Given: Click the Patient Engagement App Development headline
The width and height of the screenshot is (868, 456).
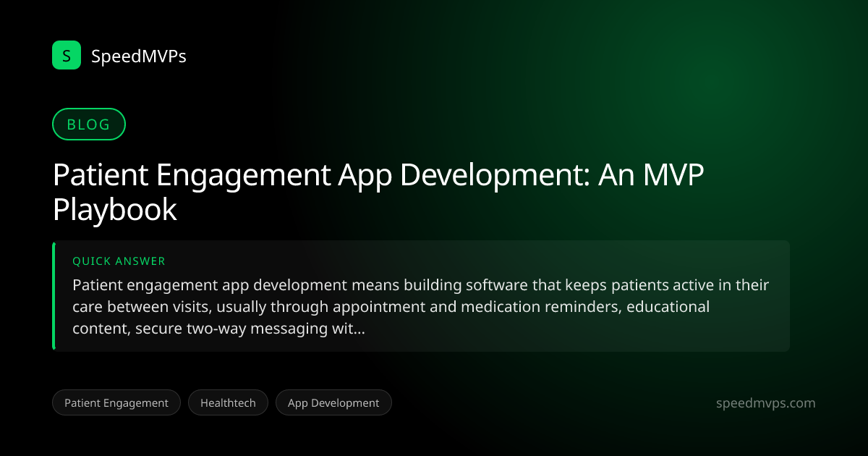Looking at the screenshot, I should coord(378,193).
